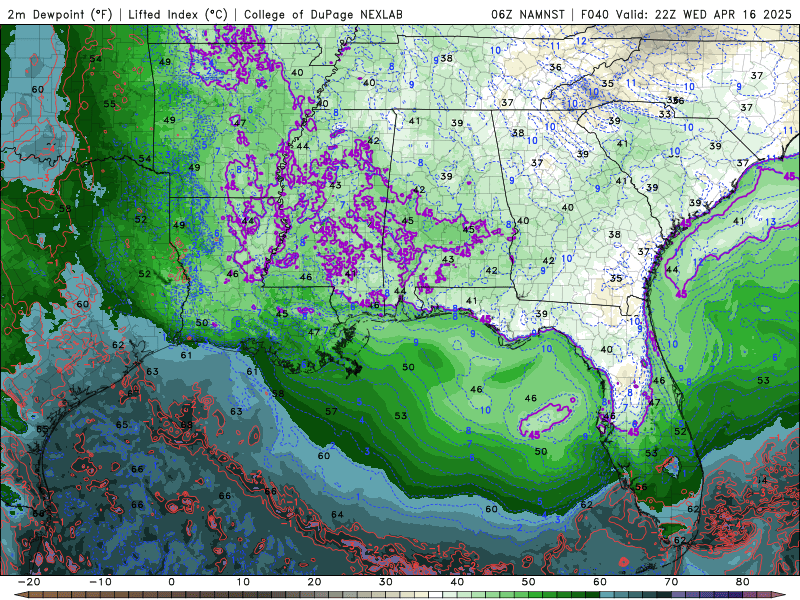Click the "Lifted Index (°C)" header label
The image size is (800, 600).
178,14
